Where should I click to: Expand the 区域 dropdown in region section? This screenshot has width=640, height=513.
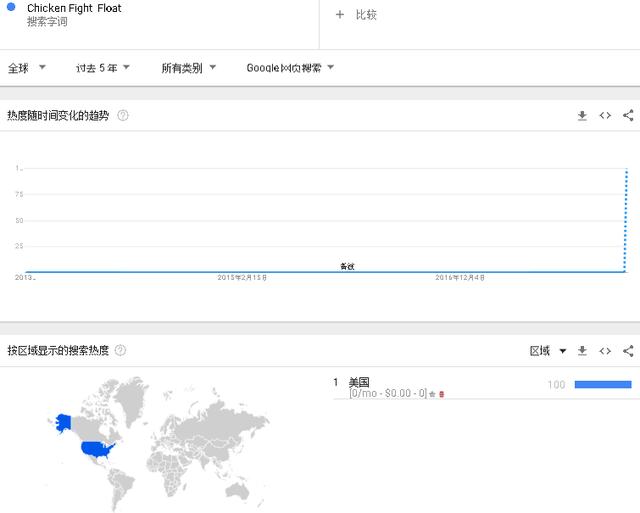[x=548, y=351]
